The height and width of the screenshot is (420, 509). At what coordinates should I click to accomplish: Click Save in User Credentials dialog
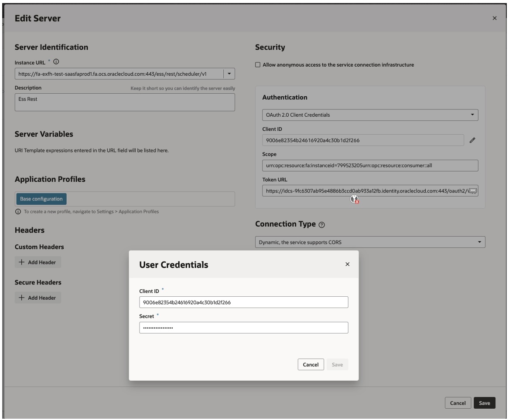337,365
